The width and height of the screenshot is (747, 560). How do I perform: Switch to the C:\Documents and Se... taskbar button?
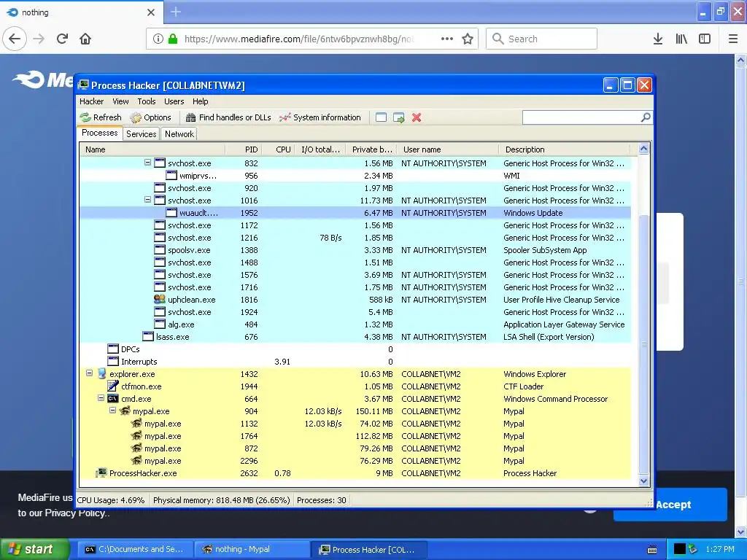tap(135, 549)
